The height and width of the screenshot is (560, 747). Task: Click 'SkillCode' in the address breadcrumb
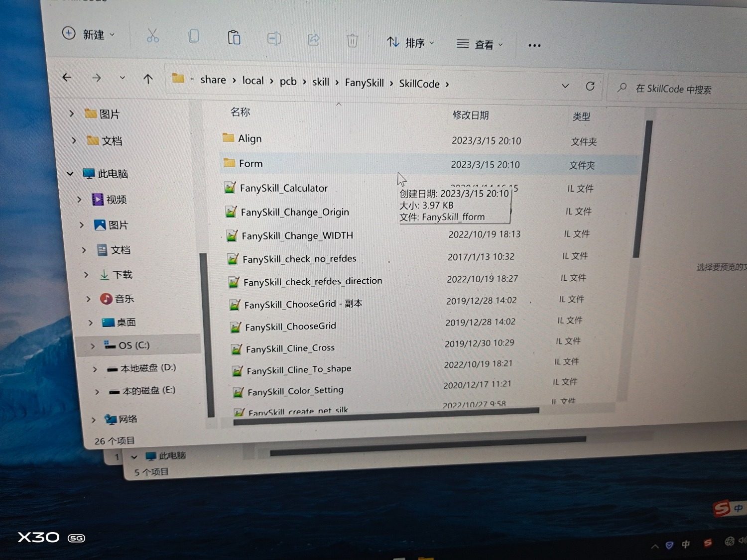pyautogui.click(x=419, y=84)
